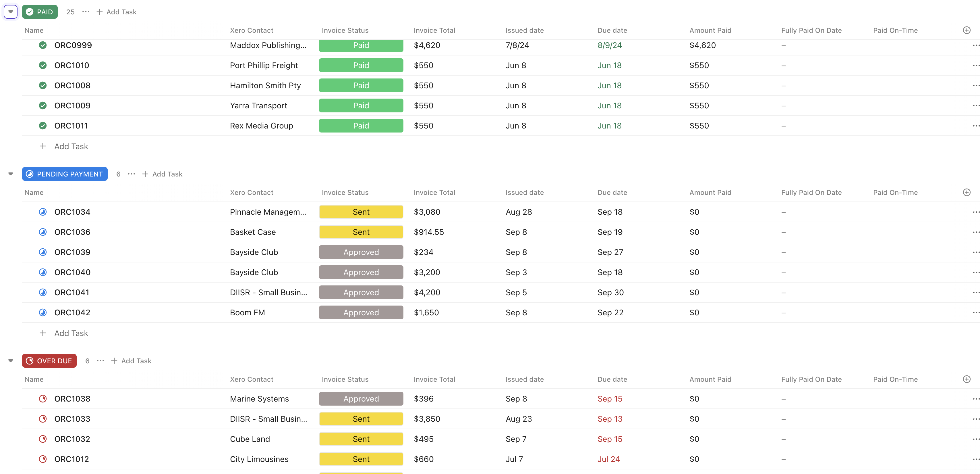The height and width of the screenshot is (474, 980).
Task: Toggle the green completed check on ORC1010
Action: [x=42, y=66]
